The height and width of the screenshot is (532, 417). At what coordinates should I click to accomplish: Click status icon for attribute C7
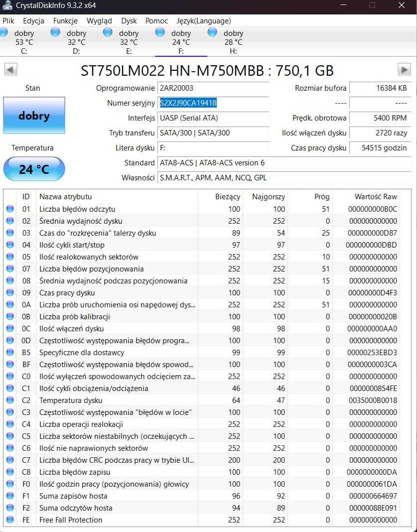point(10,460)
